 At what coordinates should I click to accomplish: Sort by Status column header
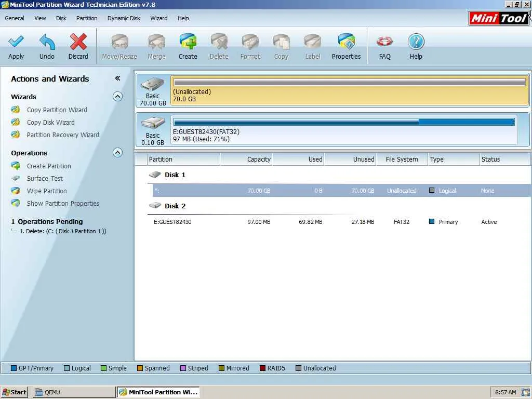point(505,159)
